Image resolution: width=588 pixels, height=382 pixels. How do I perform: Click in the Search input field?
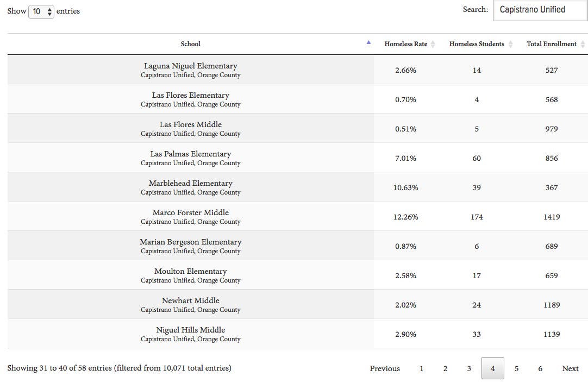pyautogui.click(x=539, y=10)
